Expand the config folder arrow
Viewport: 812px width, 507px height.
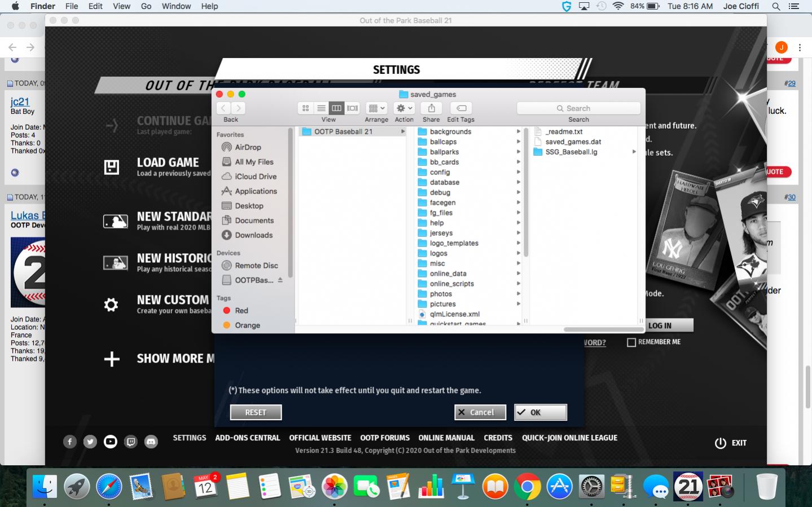[x=518, y=172]
